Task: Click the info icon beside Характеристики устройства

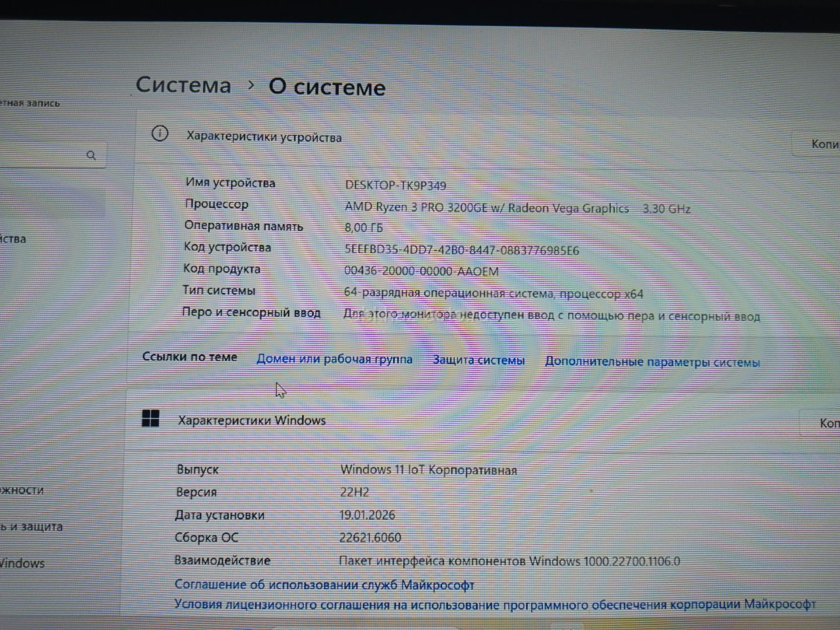Action: click(159, 134)
